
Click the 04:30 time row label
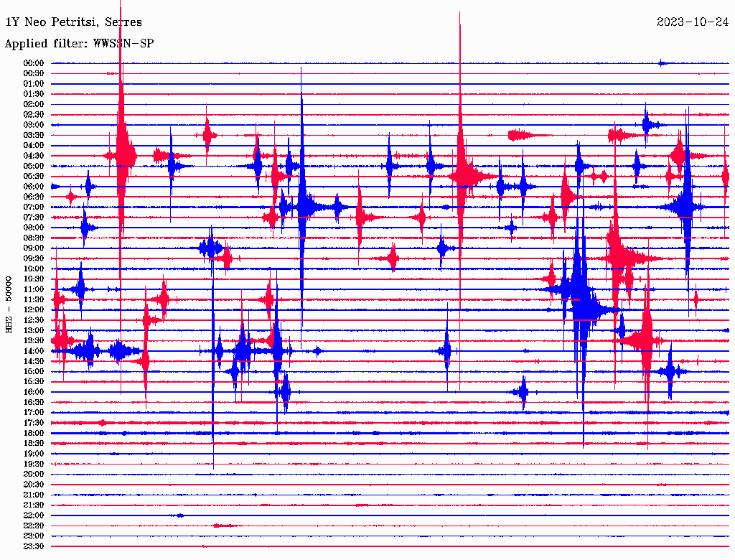tap(34, 156)
